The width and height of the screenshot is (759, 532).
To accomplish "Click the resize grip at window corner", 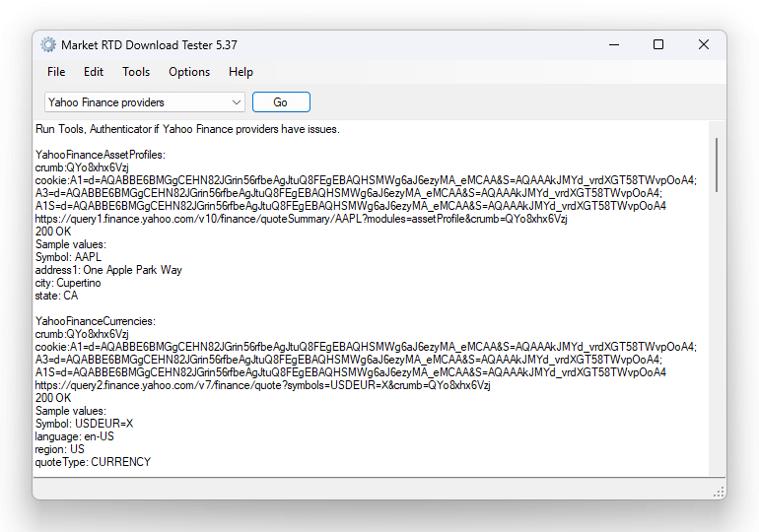I will pos(719,493).
